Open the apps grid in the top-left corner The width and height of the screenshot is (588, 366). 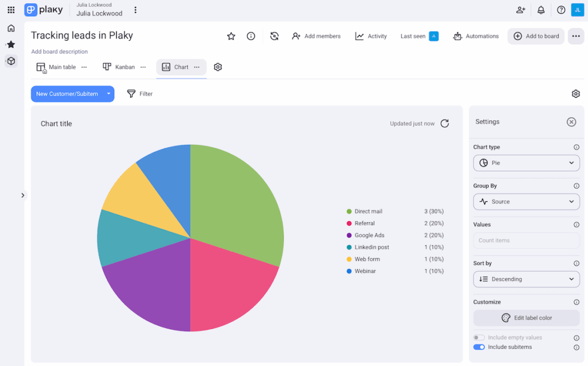10,9
